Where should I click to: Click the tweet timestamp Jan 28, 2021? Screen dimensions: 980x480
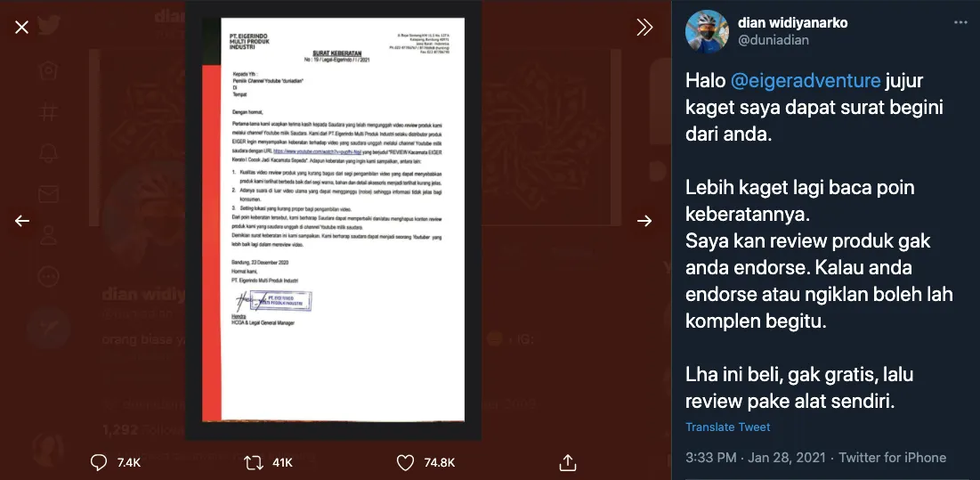click(790, 458)
